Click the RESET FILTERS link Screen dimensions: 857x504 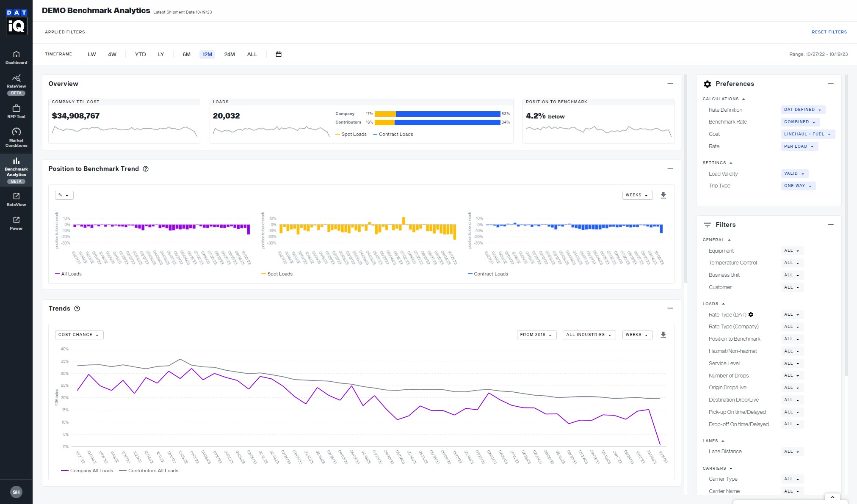tap(829, 32)
